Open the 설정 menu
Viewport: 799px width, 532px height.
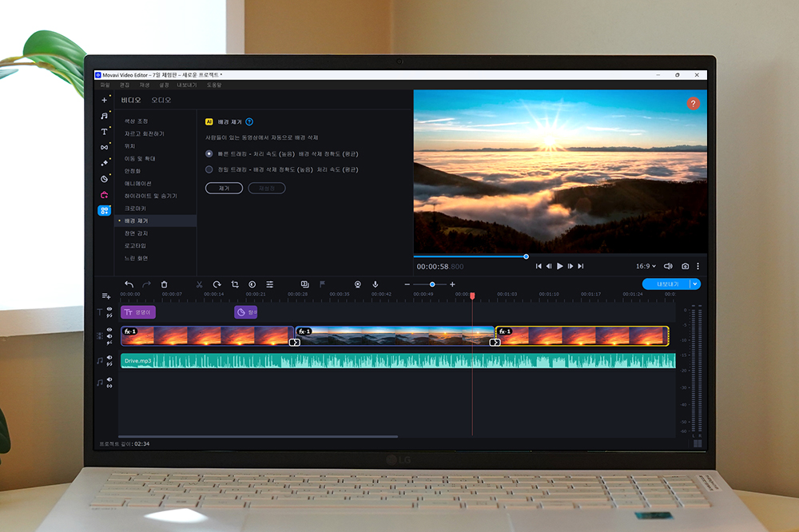click(x=164, y=85)
